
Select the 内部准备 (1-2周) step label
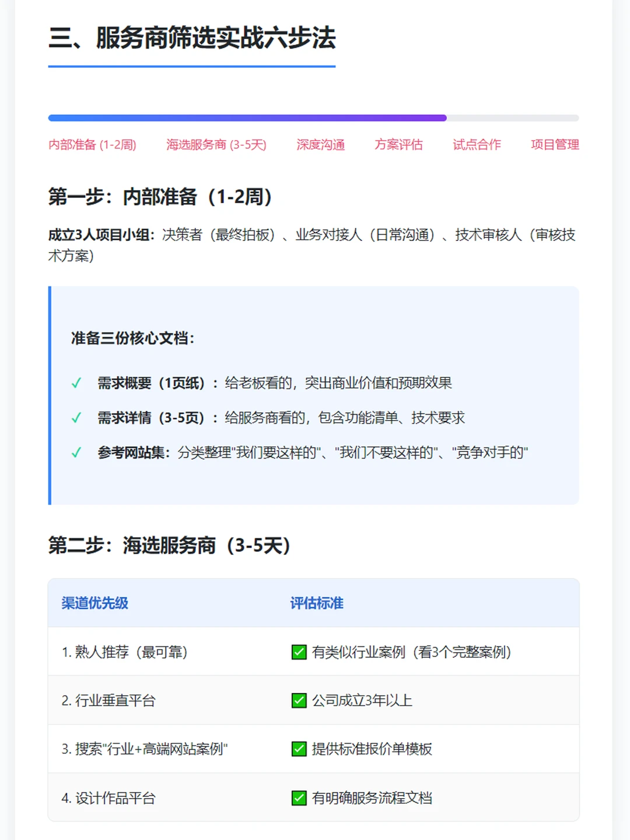pyautogui.click(x=92, y=145)
